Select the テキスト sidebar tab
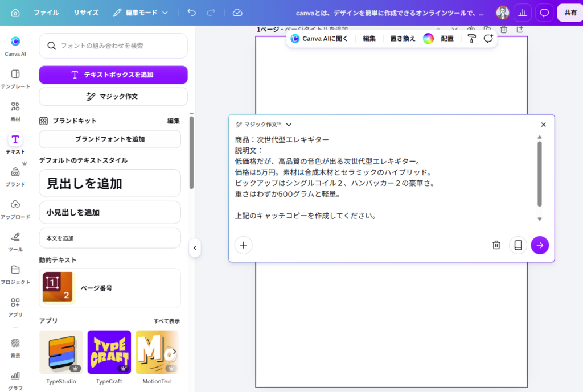 pos(15,144)
